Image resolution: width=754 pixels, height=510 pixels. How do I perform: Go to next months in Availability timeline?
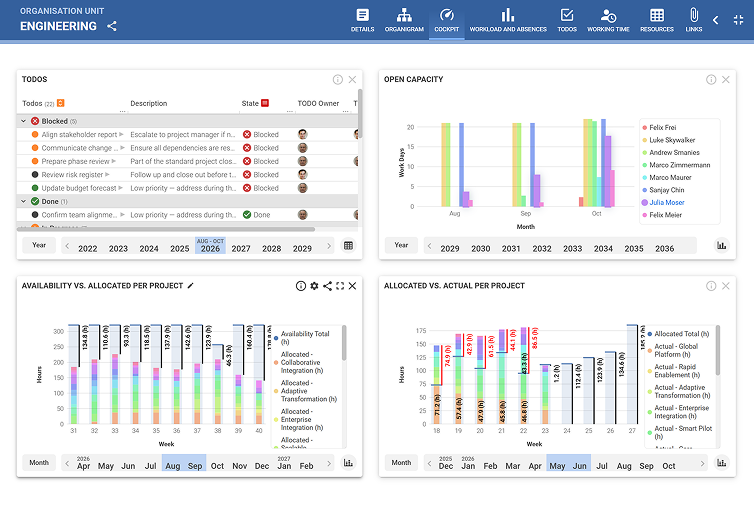coord(329,463)
